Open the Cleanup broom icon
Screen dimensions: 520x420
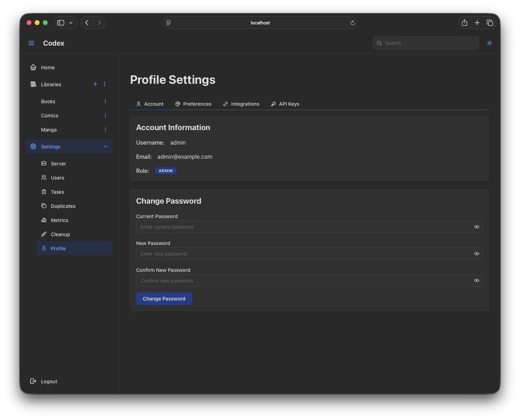coord(44,234)
